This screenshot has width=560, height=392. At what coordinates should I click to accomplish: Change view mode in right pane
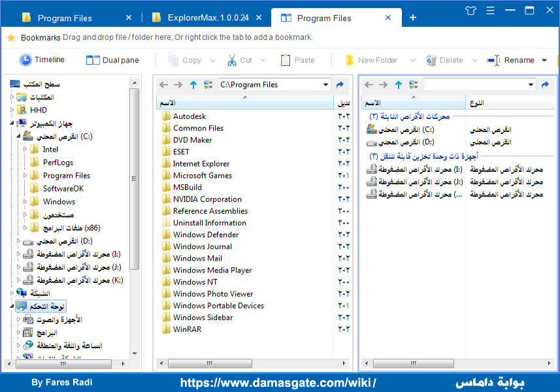[x=414, y=85]
